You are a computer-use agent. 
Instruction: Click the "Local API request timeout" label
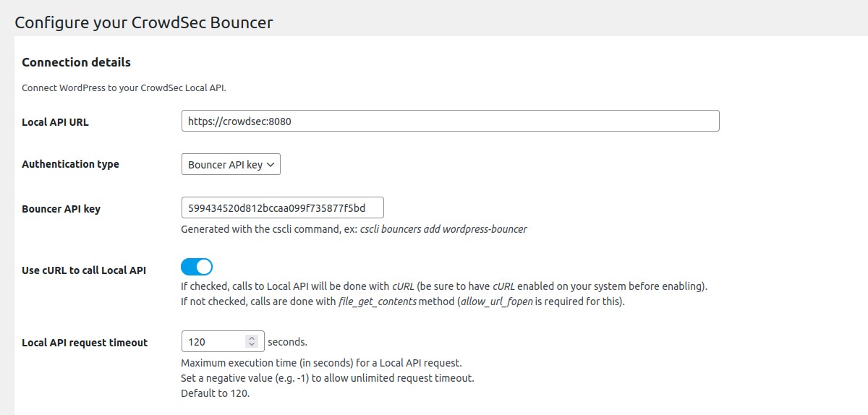point(85,343)
